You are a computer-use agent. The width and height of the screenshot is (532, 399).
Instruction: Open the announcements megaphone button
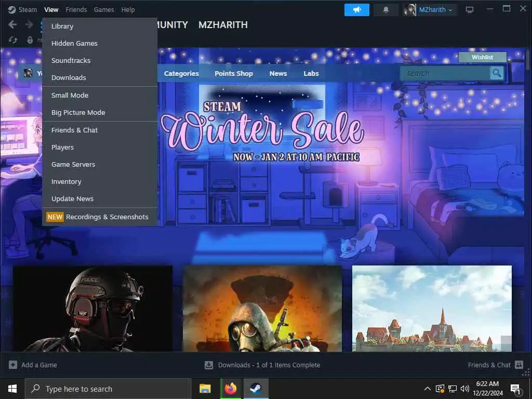(356, 10)
